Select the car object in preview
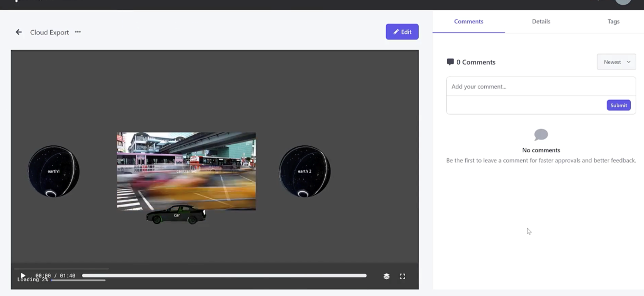 point(176,215)
